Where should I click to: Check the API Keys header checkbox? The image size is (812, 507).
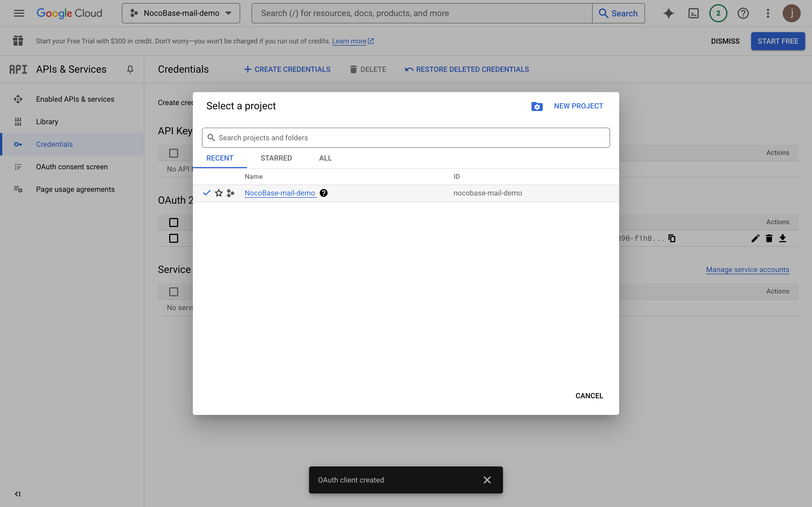click(173, 153)
